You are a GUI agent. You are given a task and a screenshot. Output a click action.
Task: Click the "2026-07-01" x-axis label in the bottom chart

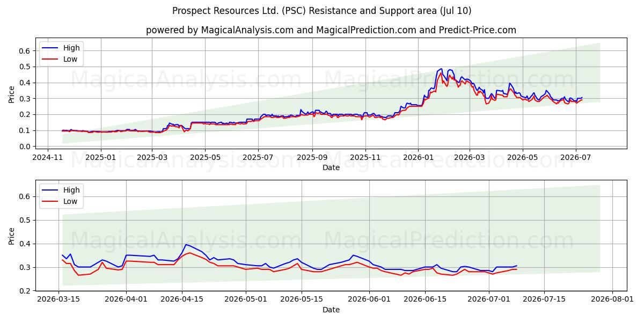[488, 299]
